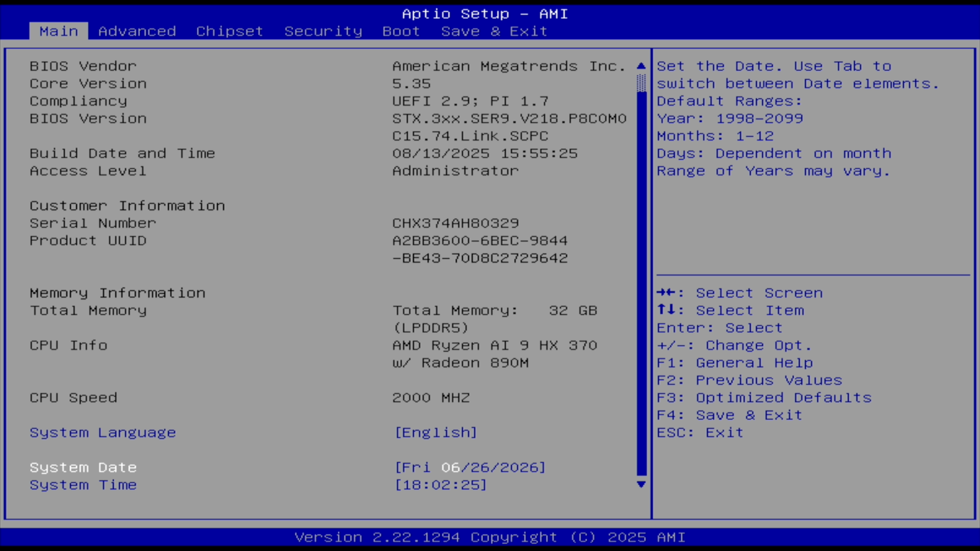980x551 pixels.
Task: Click the Select Item key hint
Action: click(730, 311)
